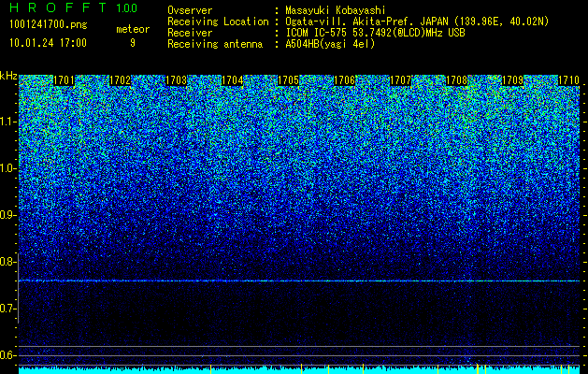Screen dimensions: 588x374
Task: Click the kHz axis unit label
Action: coord(8,76)
